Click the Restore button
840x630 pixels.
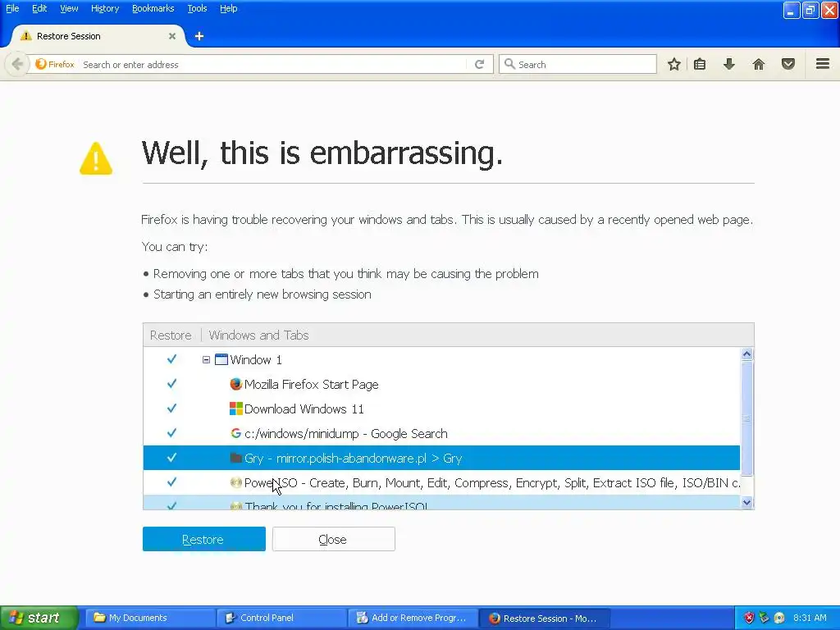coord(204,539)
